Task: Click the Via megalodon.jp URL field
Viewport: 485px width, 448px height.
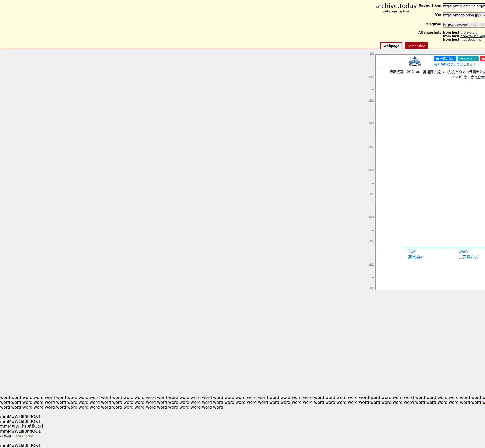Action: tap(464, 15)
